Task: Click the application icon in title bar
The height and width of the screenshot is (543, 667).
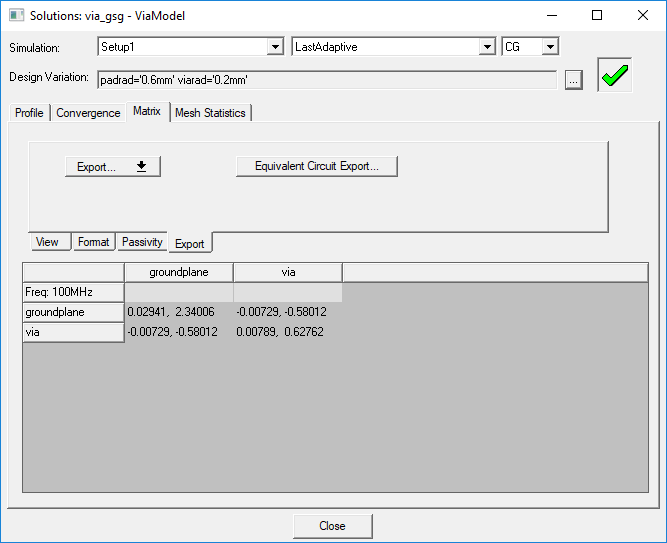Action: pyautogui.click(x=16, y=16)
